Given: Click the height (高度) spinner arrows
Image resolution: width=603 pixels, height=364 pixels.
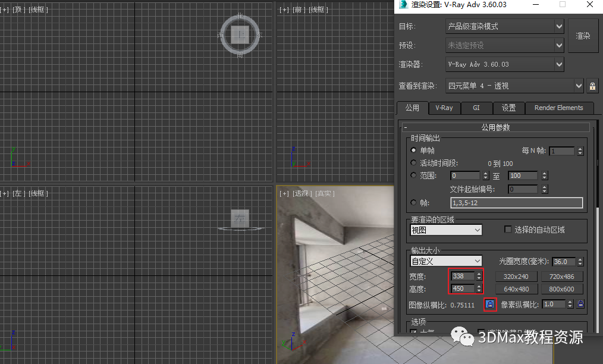Looking at the screenshot, I should pos(479,288).
